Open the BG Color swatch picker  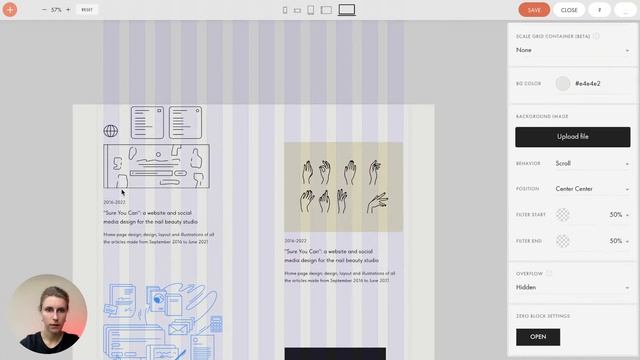coord(562,83)
